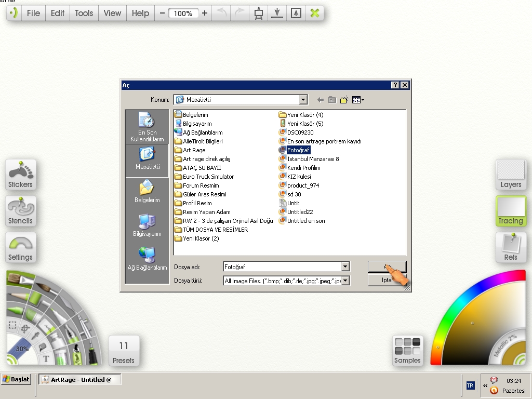Screen dimensions: 532x399
Task: Click the 100% zoom value field
Action: pyautogui.click(x=183, y=13)
